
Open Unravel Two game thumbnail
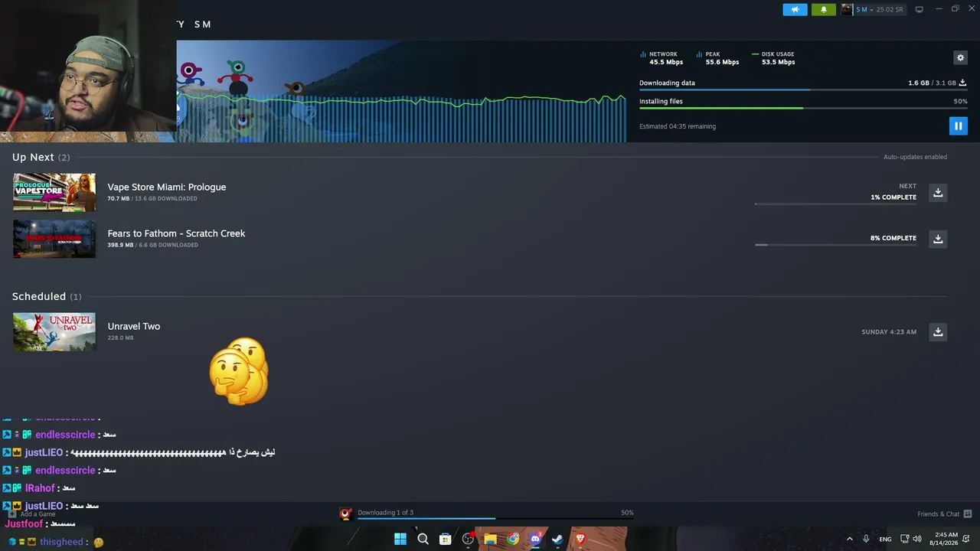(x=54, y=331)
